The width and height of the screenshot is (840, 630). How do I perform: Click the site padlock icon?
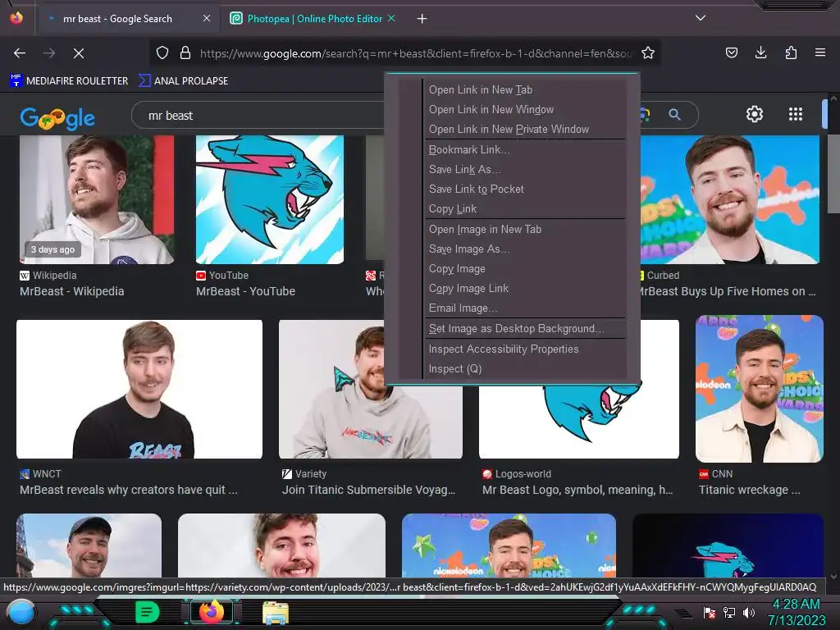tap(185, 52)
